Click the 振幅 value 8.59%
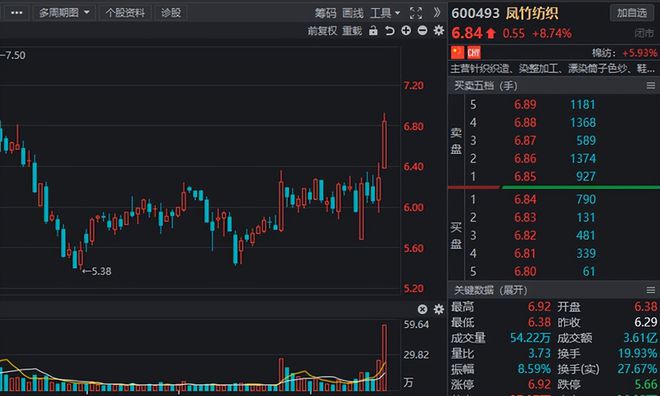 tap(534, 369)
